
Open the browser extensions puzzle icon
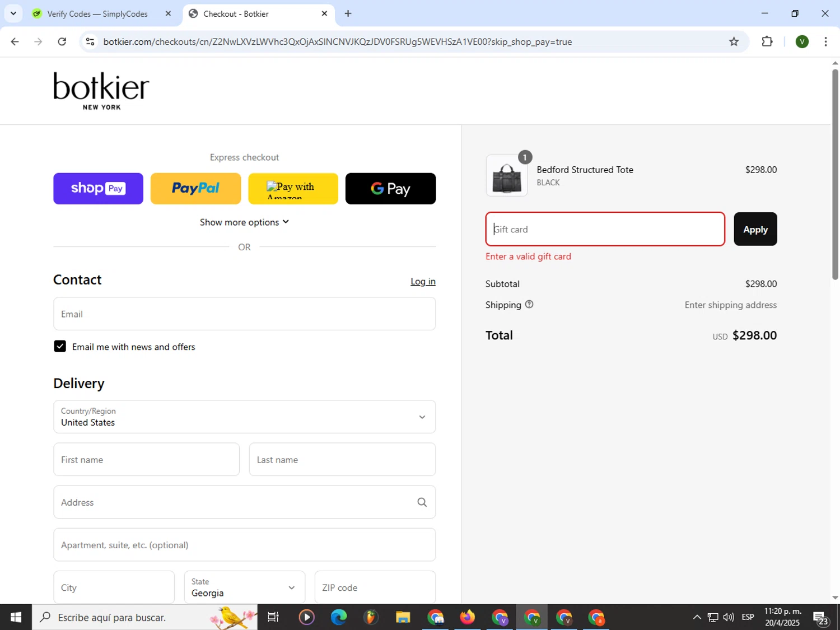[x=767, y=41]
